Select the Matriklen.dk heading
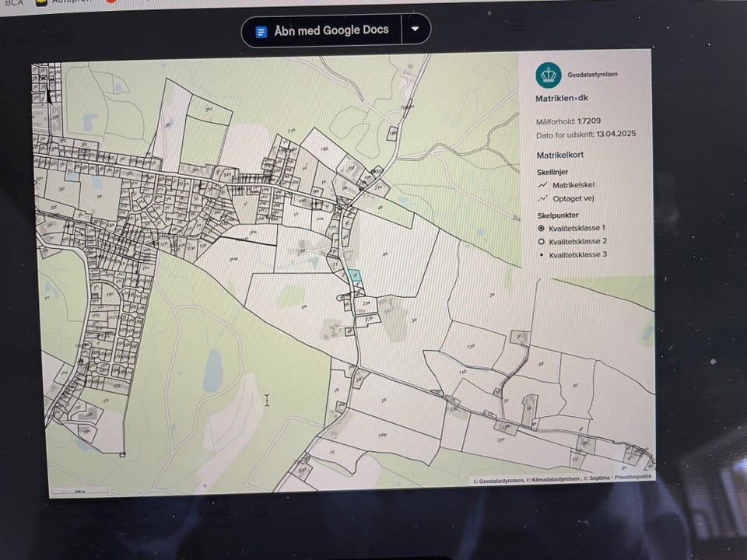 (562, 98)
